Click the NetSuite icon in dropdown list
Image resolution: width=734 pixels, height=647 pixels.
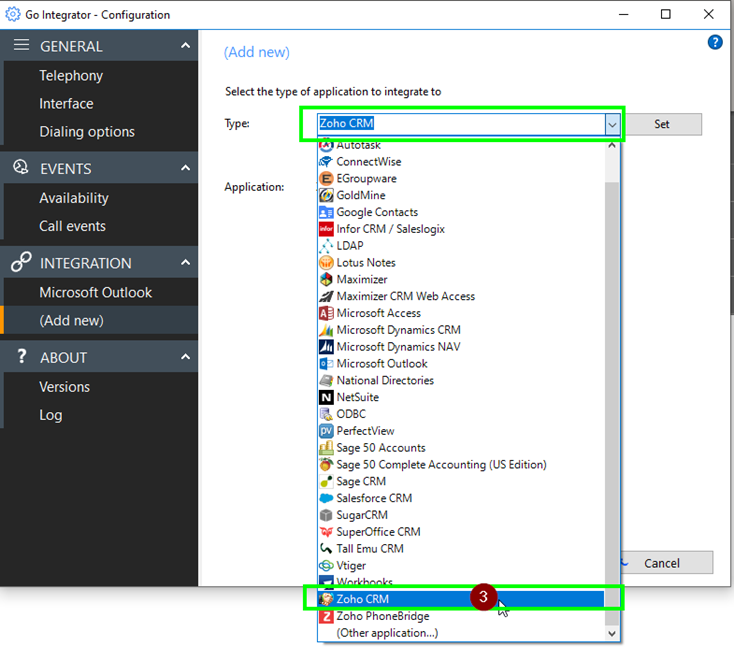[326, 397]
